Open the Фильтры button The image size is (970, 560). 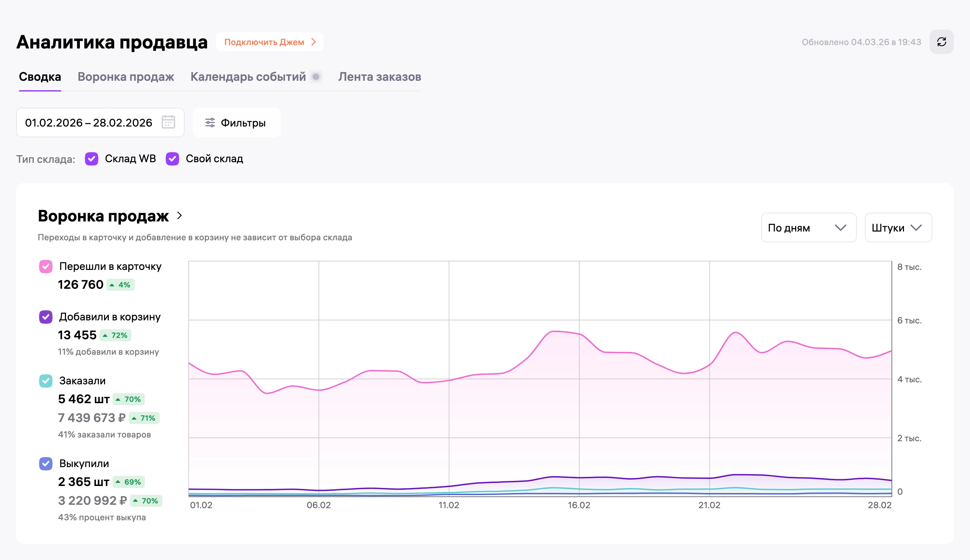[x=236, y=123]
